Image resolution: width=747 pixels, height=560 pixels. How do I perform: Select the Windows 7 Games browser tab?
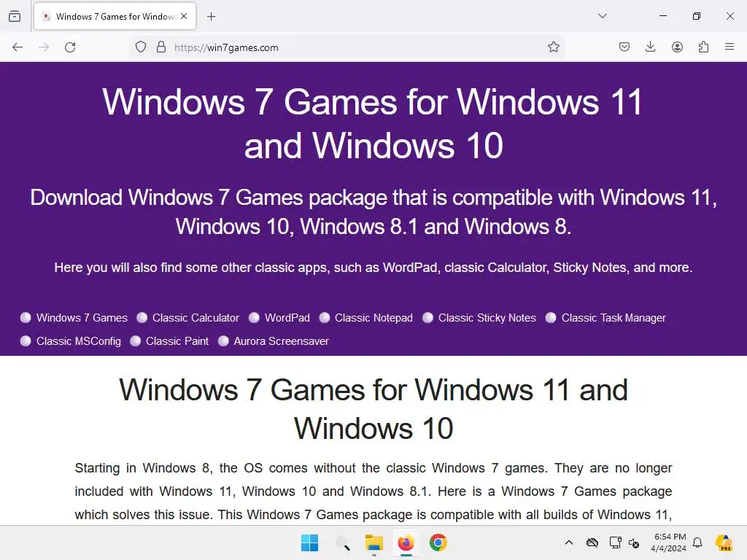(115, 16)
